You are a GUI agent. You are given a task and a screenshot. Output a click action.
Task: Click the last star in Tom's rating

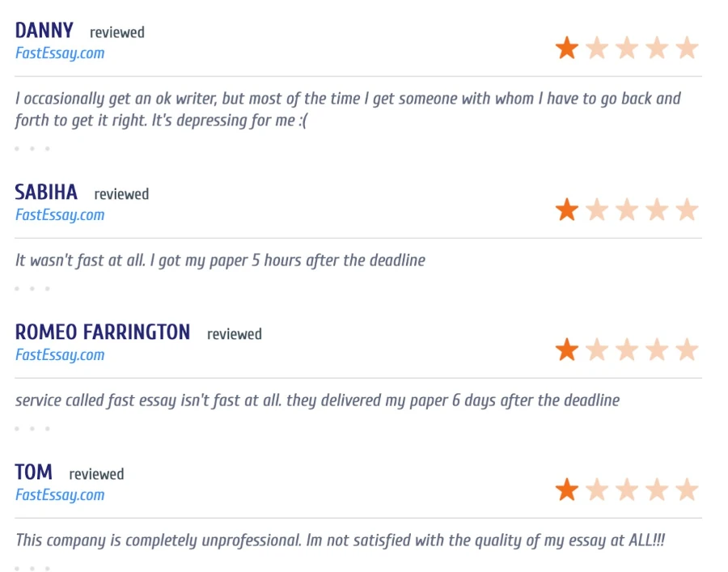pos(687,490)
